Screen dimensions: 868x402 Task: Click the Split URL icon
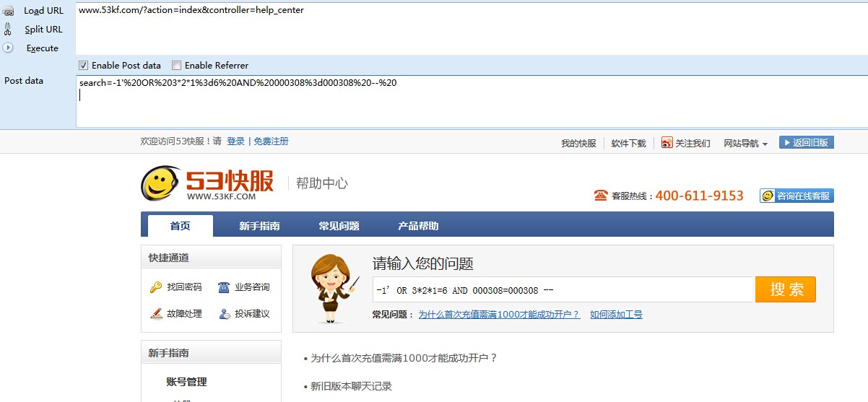click(8, 29)
